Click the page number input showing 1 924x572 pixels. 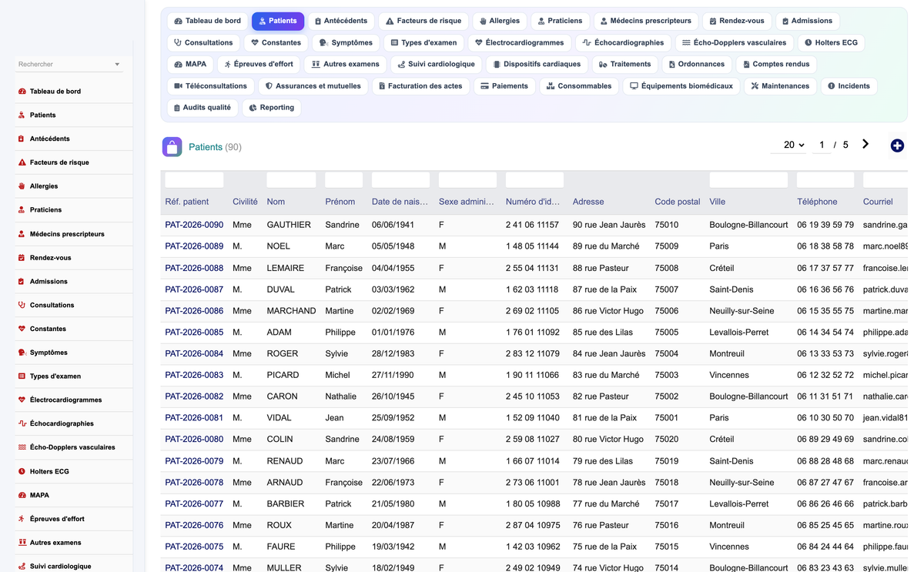822,145
